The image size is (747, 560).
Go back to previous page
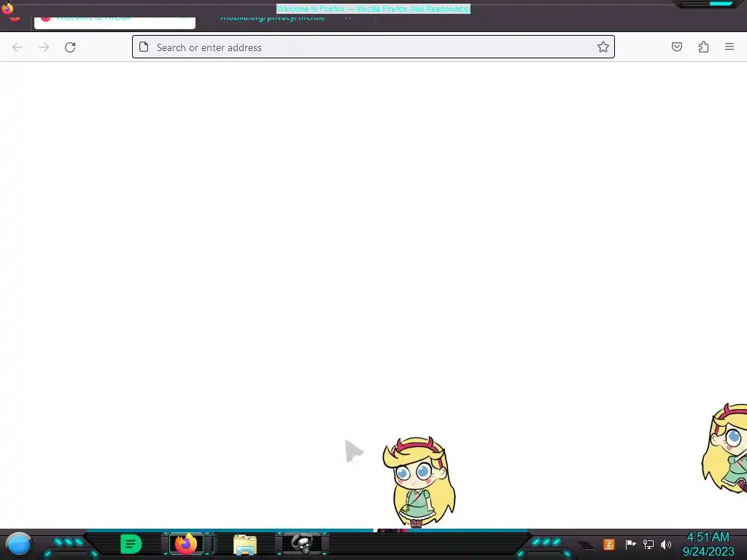click(18, 47)
